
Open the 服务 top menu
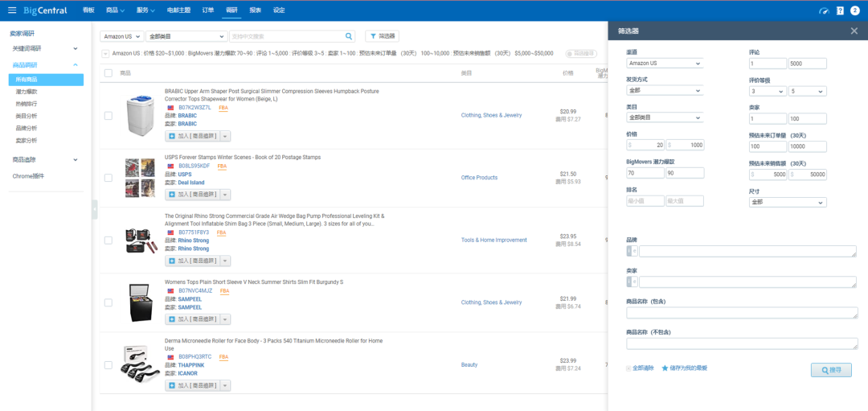(145, 10)
